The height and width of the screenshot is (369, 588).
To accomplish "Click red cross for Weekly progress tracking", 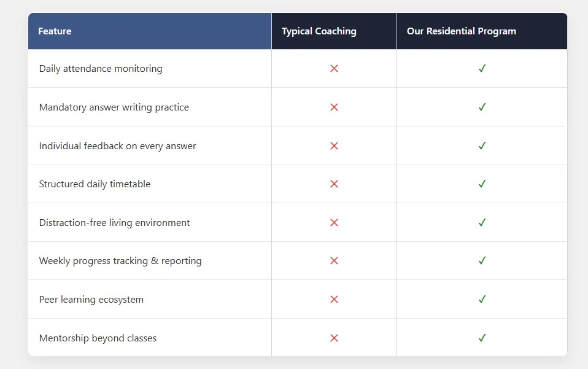I will coord(334,261).
